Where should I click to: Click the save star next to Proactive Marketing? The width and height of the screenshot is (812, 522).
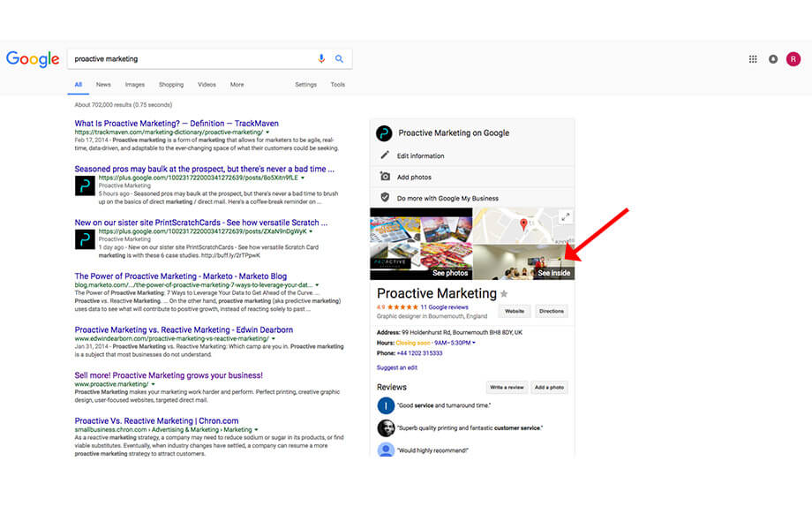coord(504,294)
